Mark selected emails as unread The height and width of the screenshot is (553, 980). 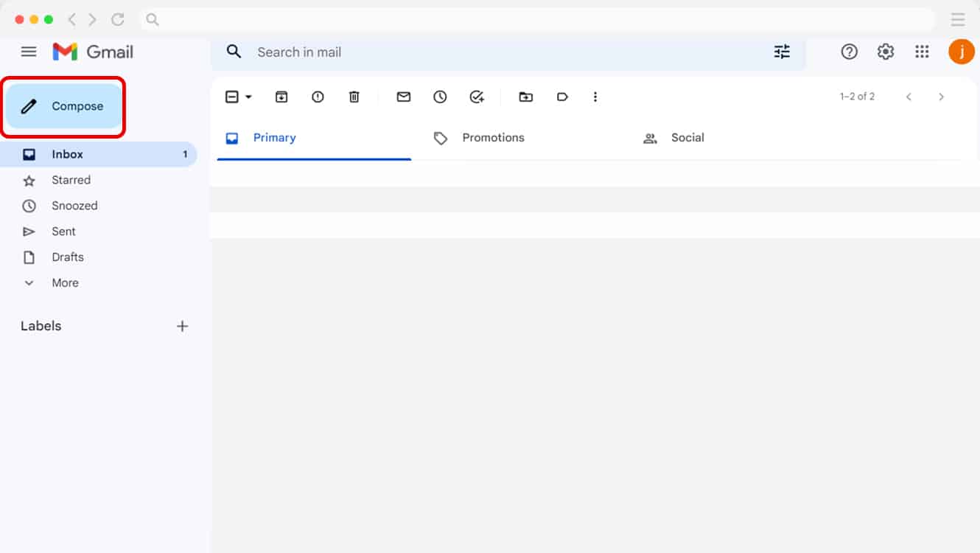coord(403,96)
